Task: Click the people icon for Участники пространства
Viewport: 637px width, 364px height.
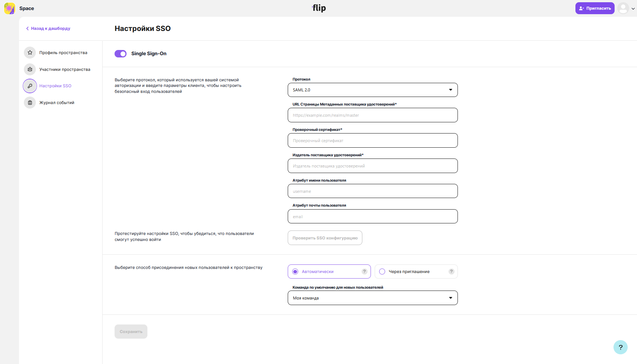Action: click(30, 69)
